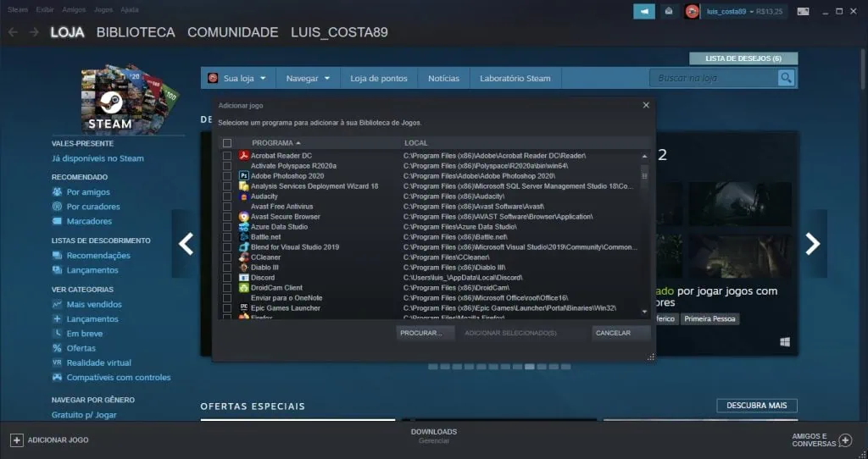Click the luis_costa89 avatar in title bar

(692, 11)
